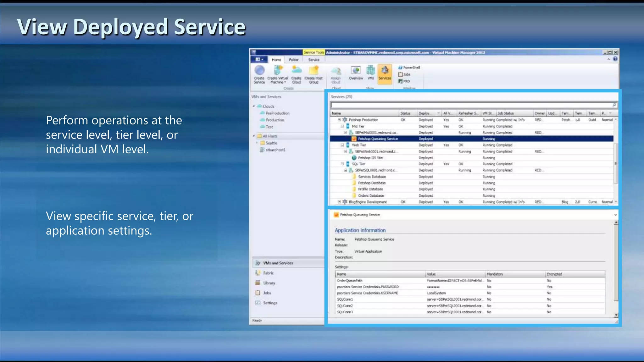Screen dimensions: 644x362
Task: Show the Overview view from the ribbon
Action: [356, 73]
